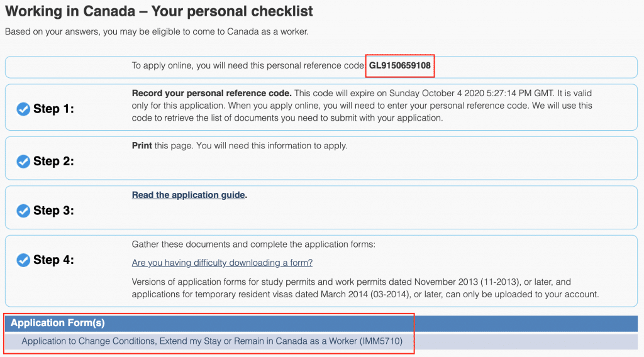Click the "Based on your answers" intro sentence
The width and height of the screenshot is (644, 357).
click(157, 31)
